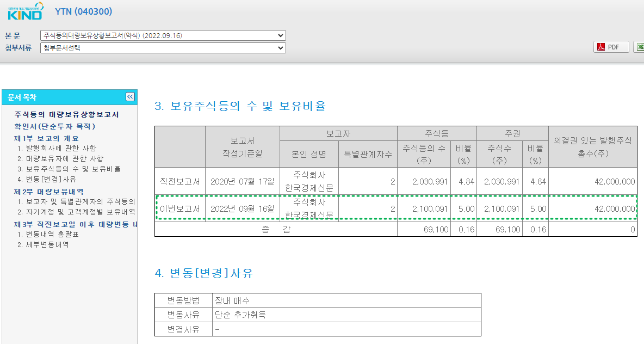Click the 변경사유 label cell

coord(183,329)
